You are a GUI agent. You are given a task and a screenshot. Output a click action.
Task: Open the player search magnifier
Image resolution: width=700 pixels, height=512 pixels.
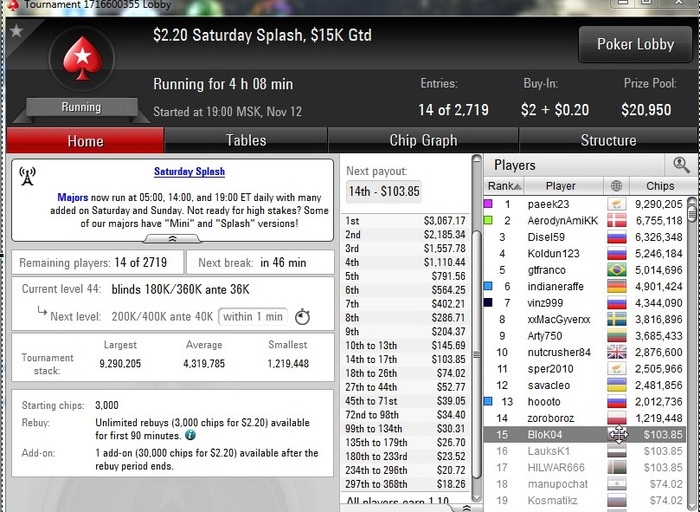(x=681, y=165)
